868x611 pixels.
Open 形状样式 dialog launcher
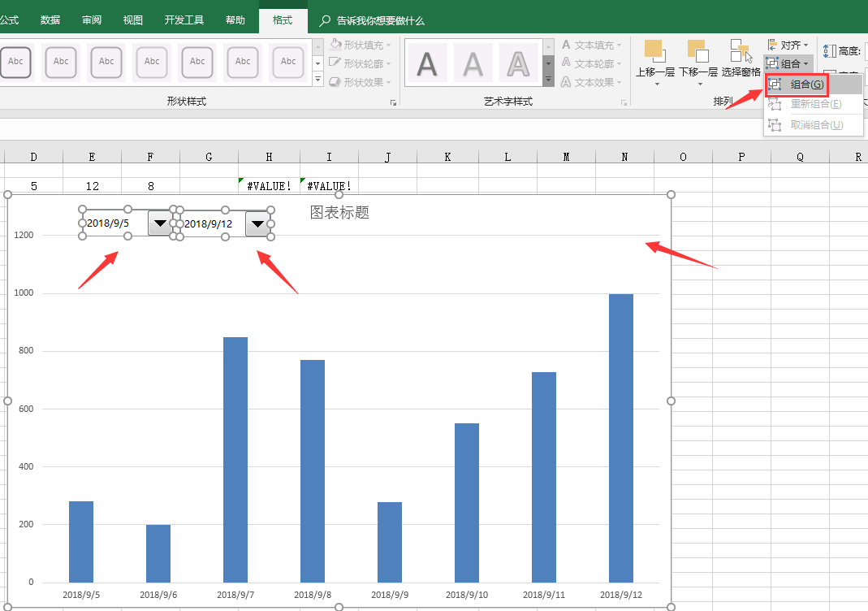point(393,102)
